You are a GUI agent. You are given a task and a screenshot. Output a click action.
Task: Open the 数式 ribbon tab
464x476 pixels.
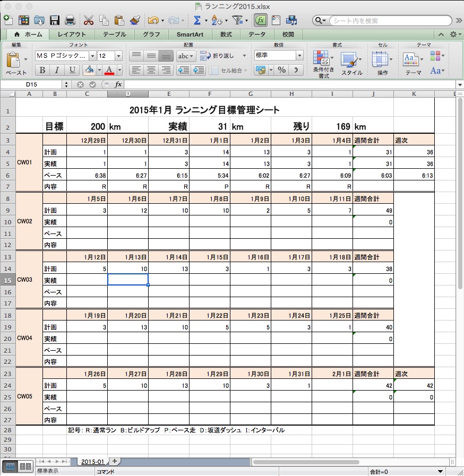click(x=226, y=34)
